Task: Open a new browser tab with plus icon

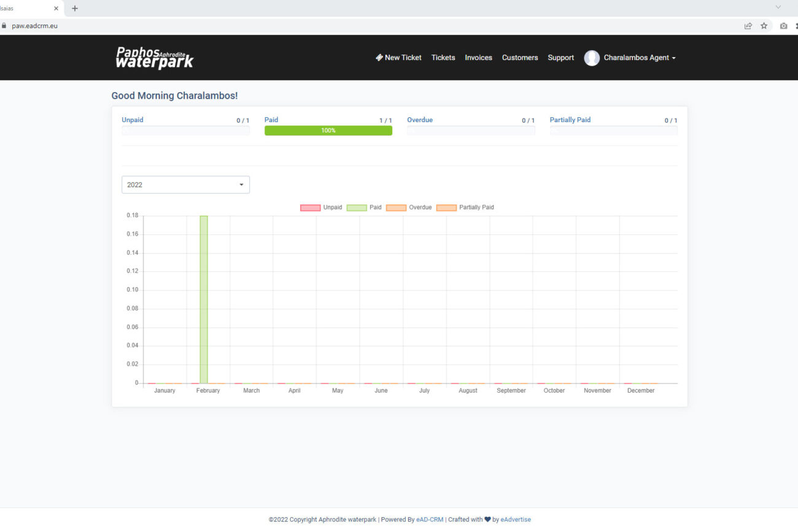Action: 75,9
